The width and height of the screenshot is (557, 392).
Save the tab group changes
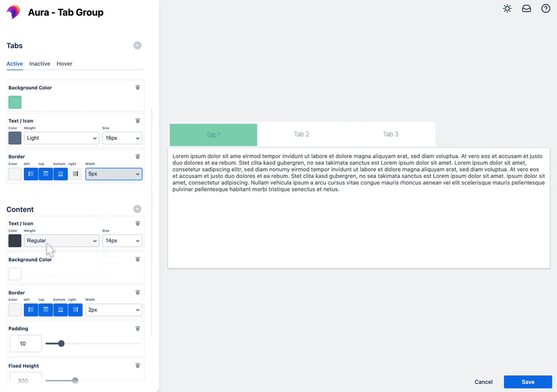527,382
